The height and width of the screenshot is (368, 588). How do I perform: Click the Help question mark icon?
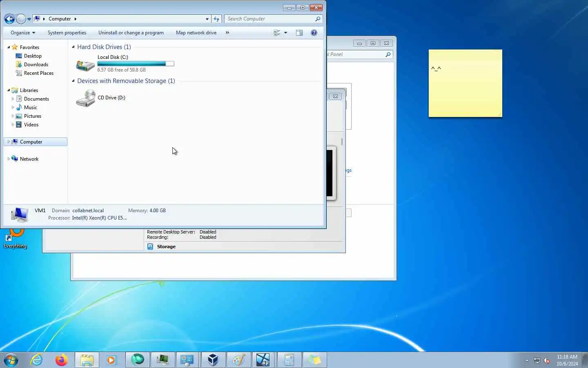pyautogui.click(x=314, y=33)
